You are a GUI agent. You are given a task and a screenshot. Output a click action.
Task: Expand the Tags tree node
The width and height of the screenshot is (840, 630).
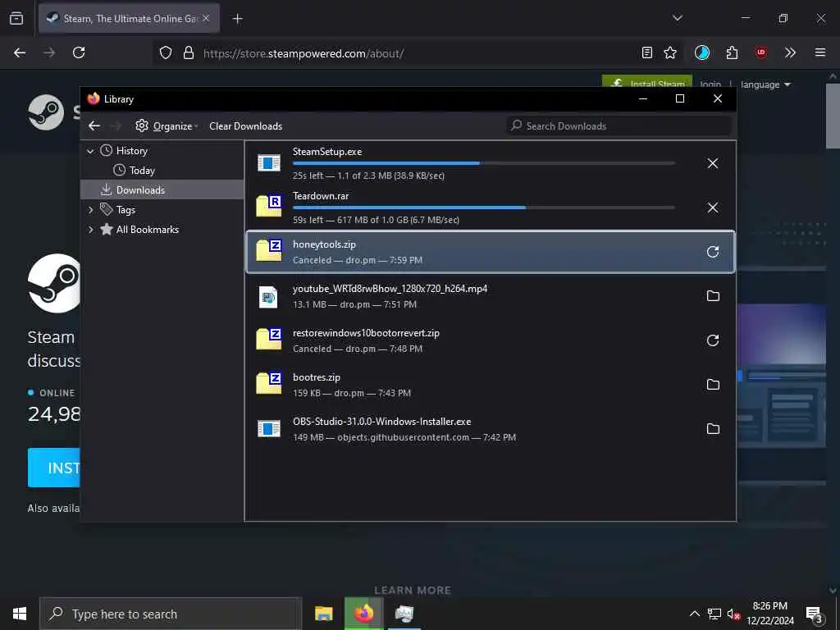(x=90, y=210)
